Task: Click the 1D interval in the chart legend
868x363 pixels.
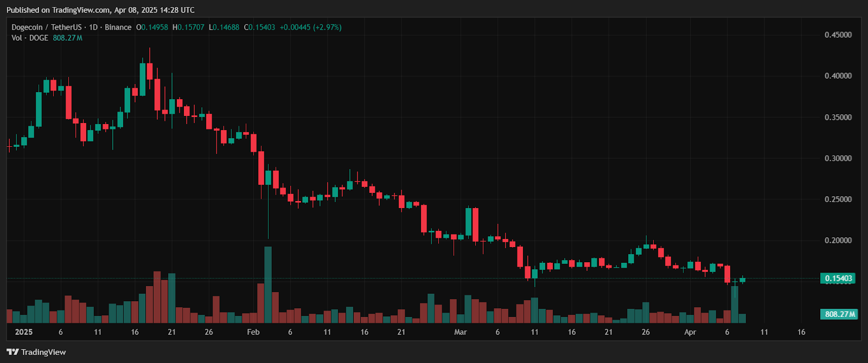Action: tap(93, 27)
